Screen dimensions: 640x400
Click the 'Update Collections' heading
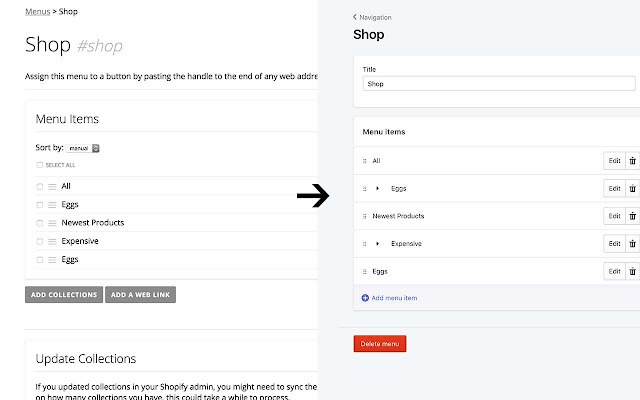tap(86, 359)
